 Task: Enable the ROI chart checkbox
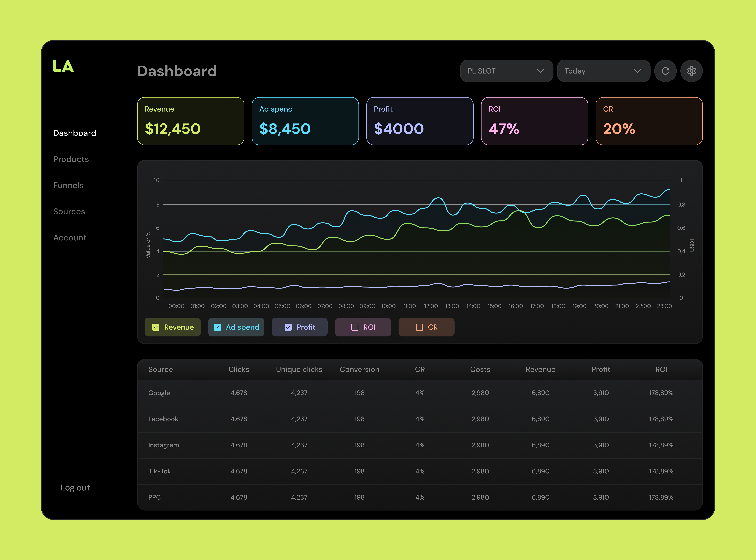[x=355, y=327]
